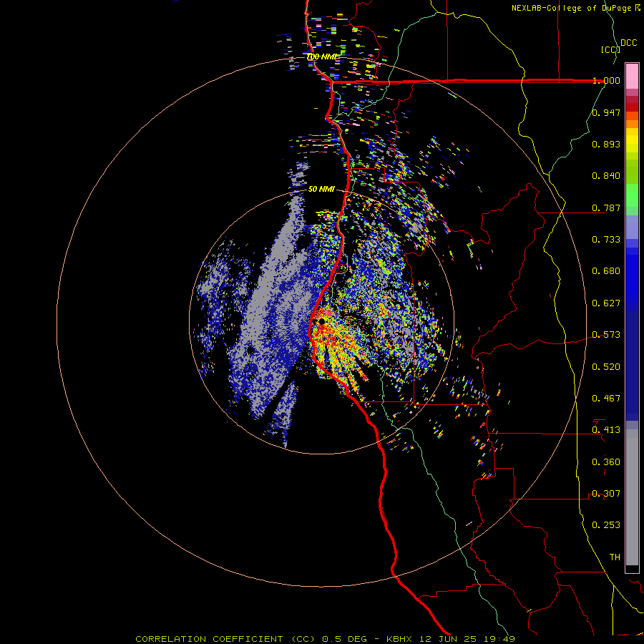
Task: Click the 100 NMI range ring label
Action: point(321,57)
